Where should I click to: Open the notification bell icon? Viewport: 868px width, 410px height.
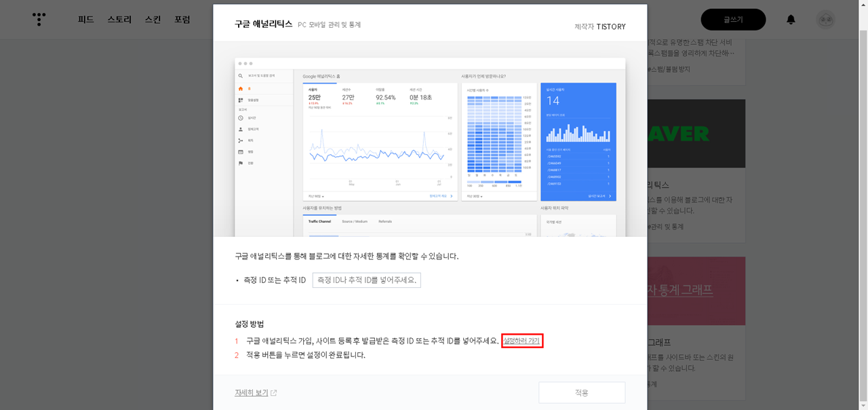click(x=791, y=20)
